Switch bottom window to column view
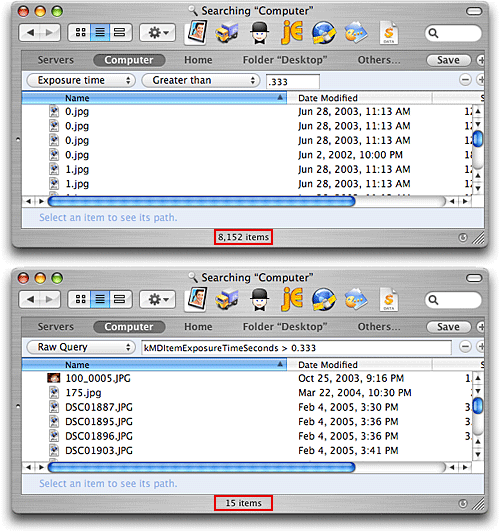This screenshot has width=500, height=532. click(x=120, y=299)
